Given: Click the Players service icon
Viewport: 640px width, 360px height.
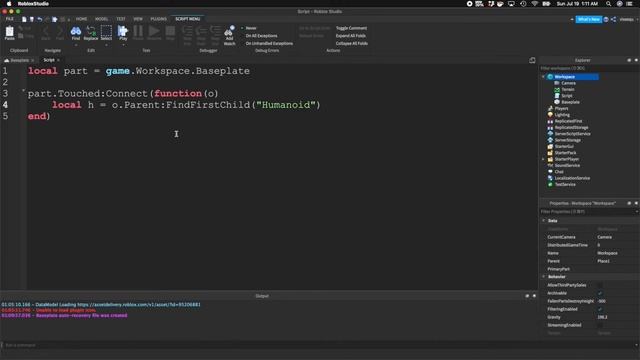Looking at the screenshot, I should (550, 108).
